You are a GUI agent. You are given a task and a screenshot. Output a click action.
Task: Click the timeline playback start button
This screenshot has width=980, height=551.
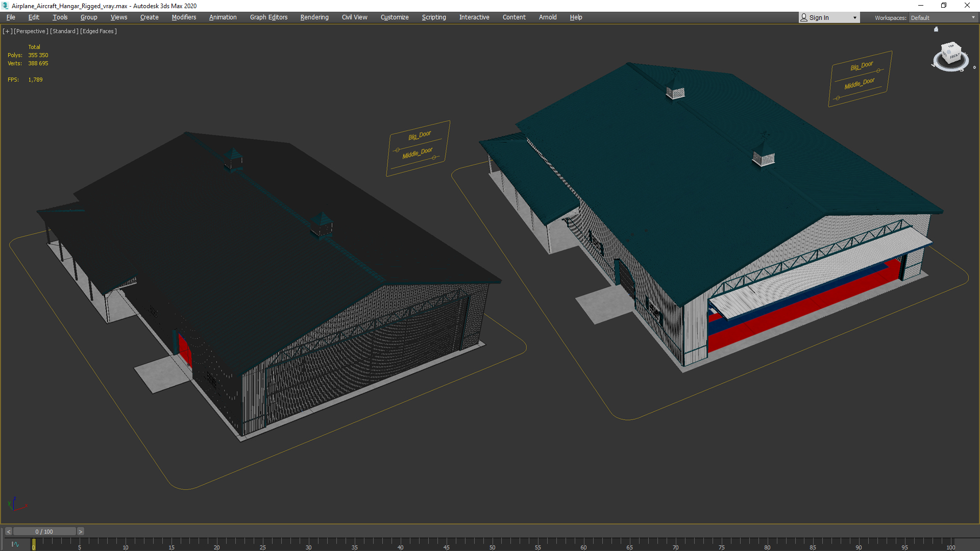(x=9, y=532)
